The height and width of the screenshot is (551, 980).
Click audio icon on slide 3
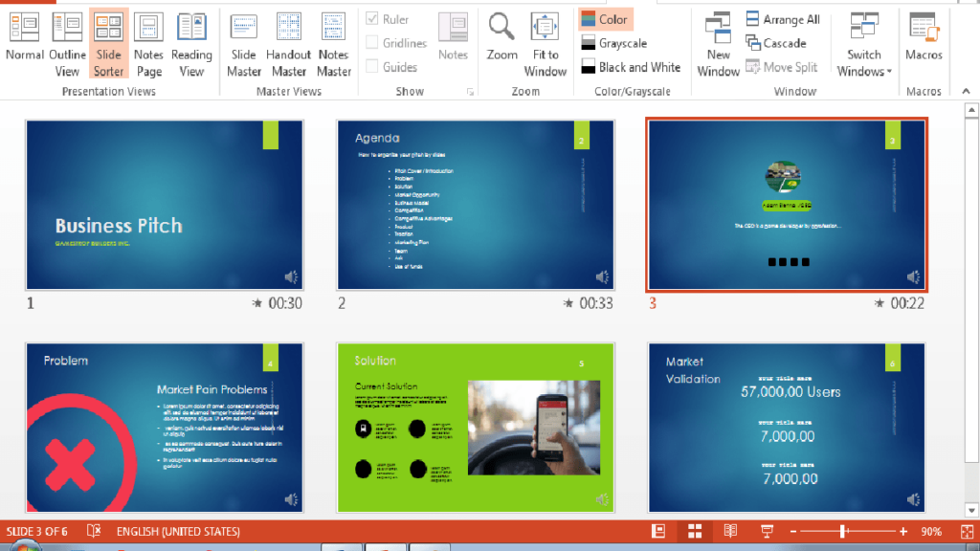(913, 276)
